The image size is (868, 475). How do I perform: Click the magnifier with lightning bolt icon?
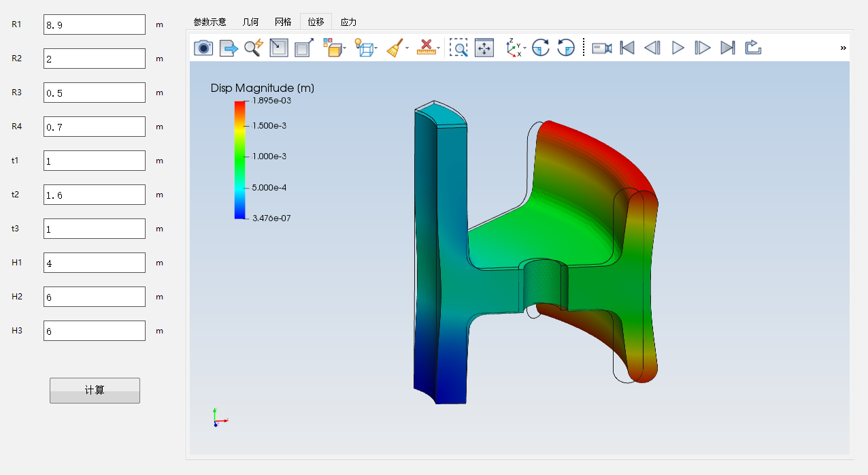click(x=254, y=48)
